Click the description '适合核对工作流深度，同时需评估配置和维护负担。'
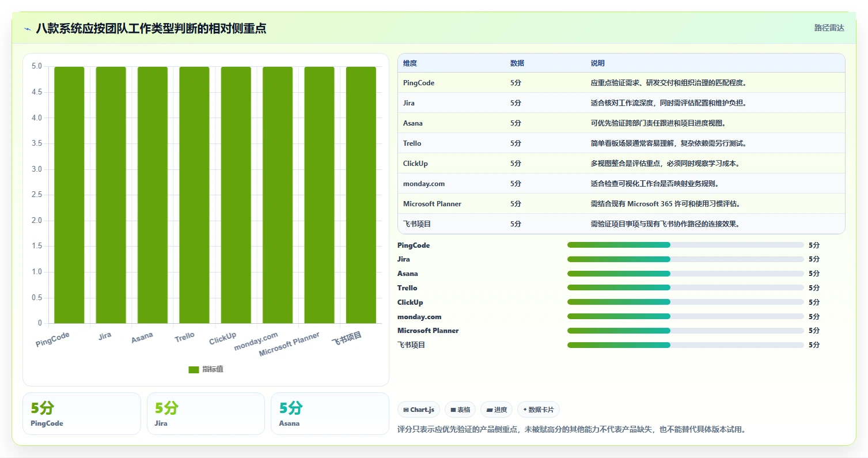This screenshot has width=868, height=458. click(669, 103)
